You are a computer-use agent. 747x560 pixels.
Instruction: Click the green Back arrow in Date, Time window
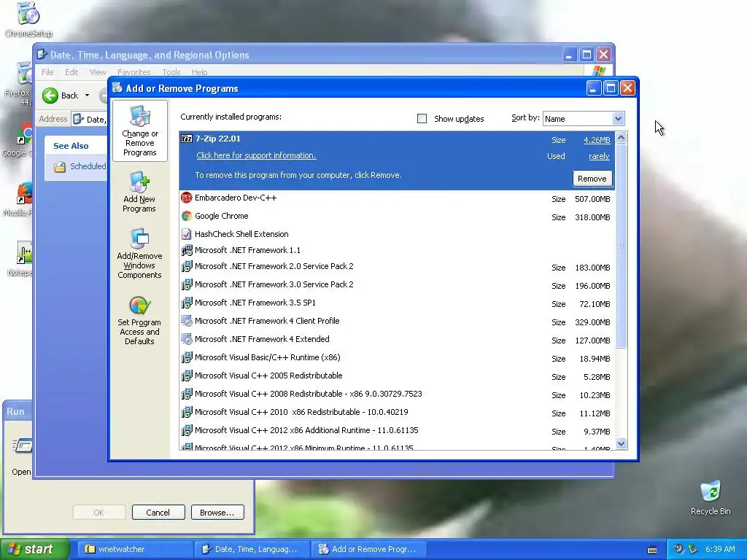(50, 96)
